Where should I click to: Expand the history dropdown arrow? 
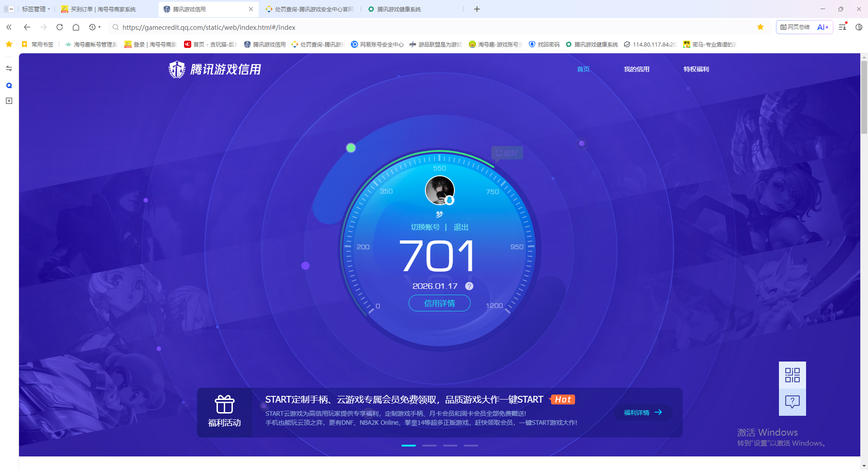99,27
